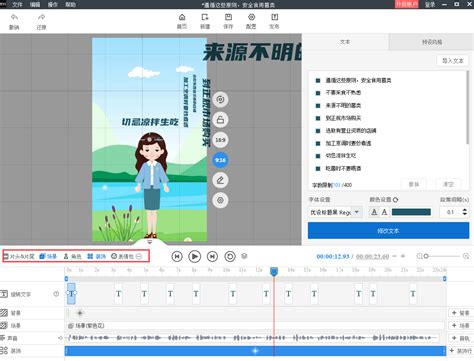474x361 pixels.
Task: Click the minus circle after 表情包
Action: [x=139, y=256]
